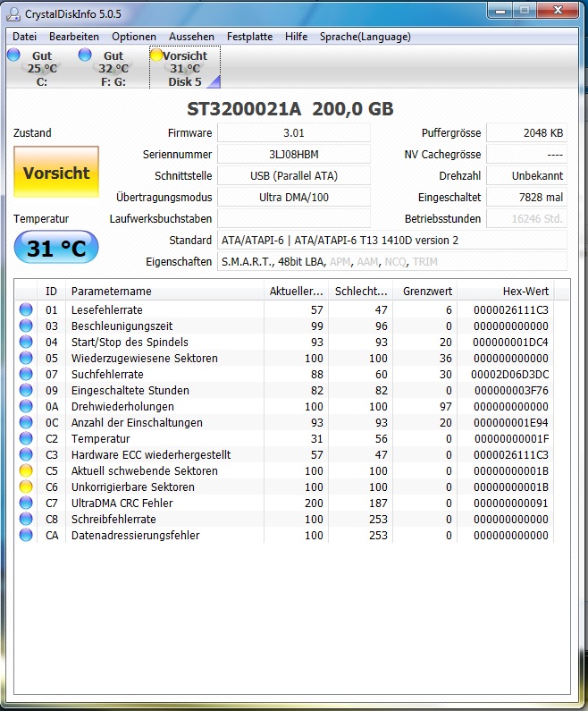Click the Firmware field showing 3.01
Viewport: 588px width, 711px height.
click(x=294, y=133)
